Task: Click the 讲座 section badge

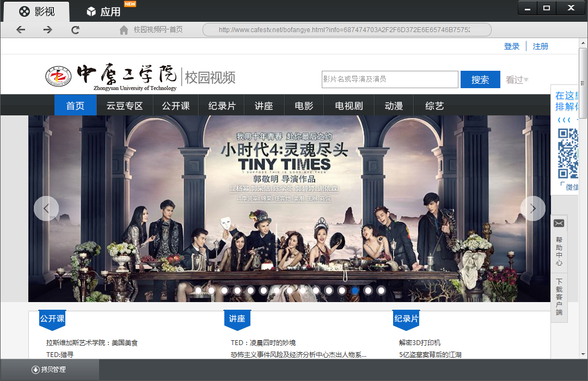Action: pyautogui.click(x=237, y=319)
